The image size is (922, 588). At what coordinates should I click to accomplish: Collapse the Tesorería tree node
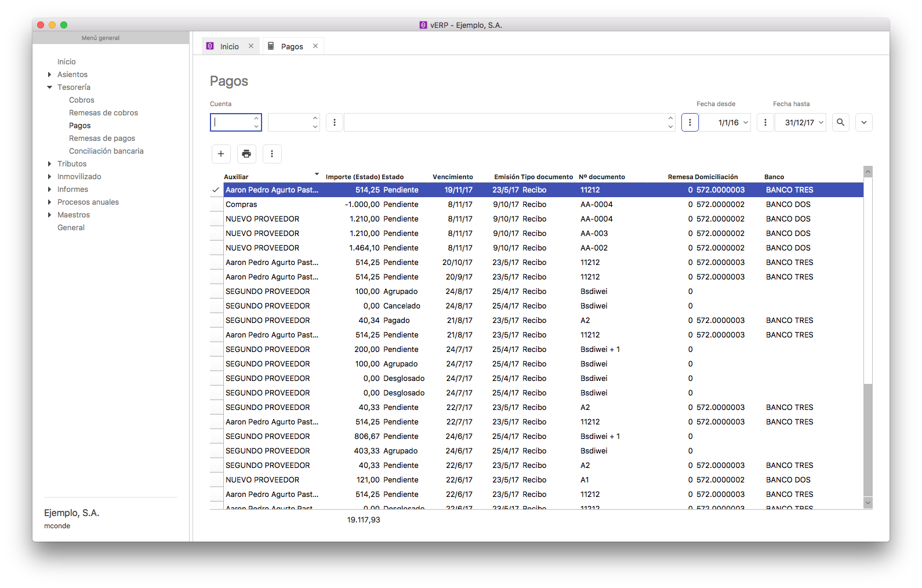(x=49, y=87)
